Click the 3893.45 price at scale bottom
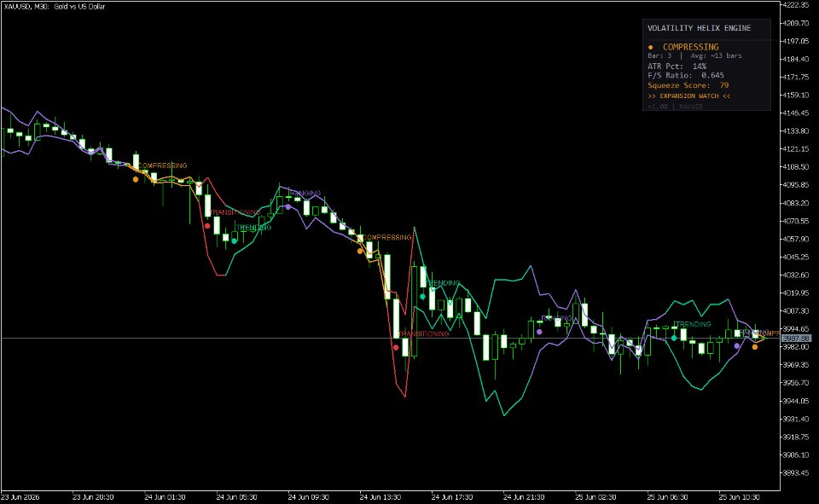This screenshot has width=819, height=504. (796, 472)
